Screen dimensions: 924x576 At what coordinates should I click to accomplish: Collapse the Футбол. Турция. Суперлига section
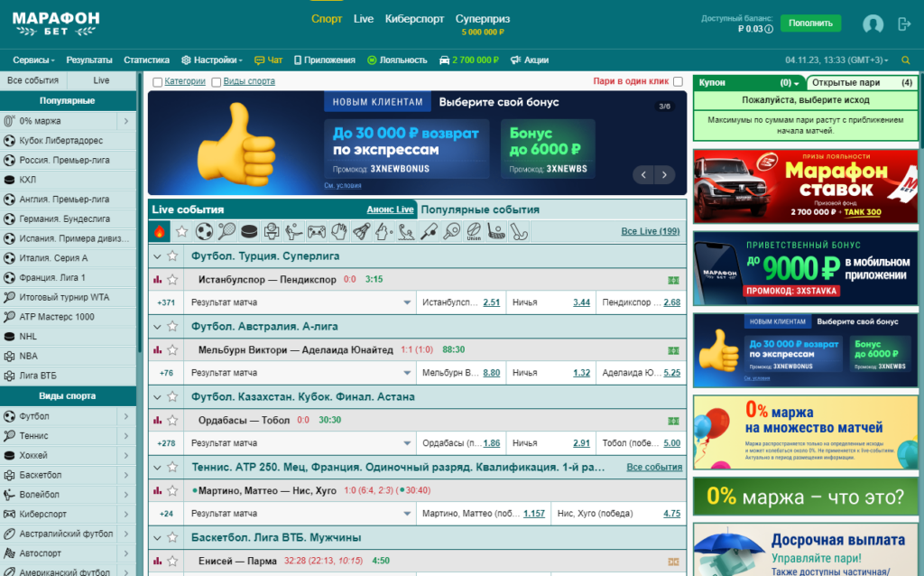pos(157,256)
